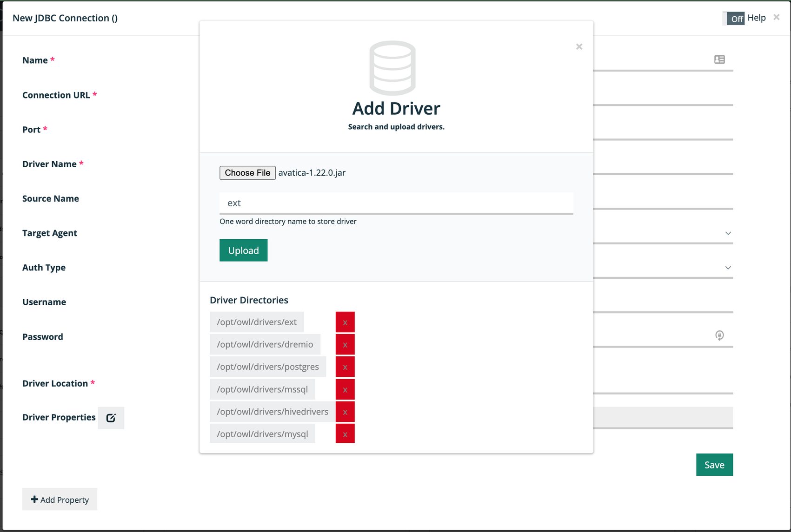791x532 pixels.
Task: Click the encryption lock icon near the Password field
Action: 719,335
